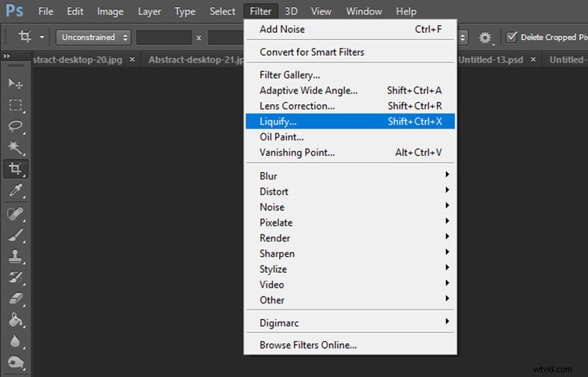This screenshot has width=588, height=377.
Task: Expand the Other submenu
Action: point(350,300)
